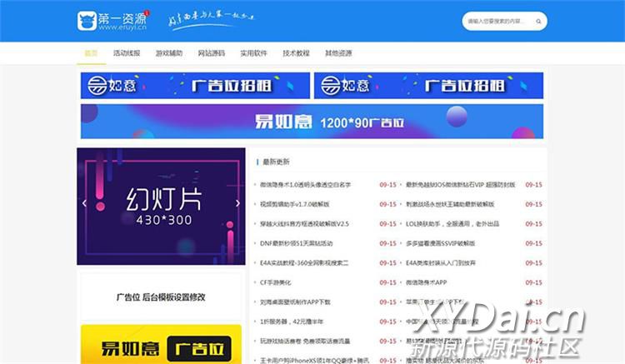This screenshot has height=364, width=625.
Task: Open post 玩游戏抽话费卷 免费领取话费流量
Action: [305, 341]
